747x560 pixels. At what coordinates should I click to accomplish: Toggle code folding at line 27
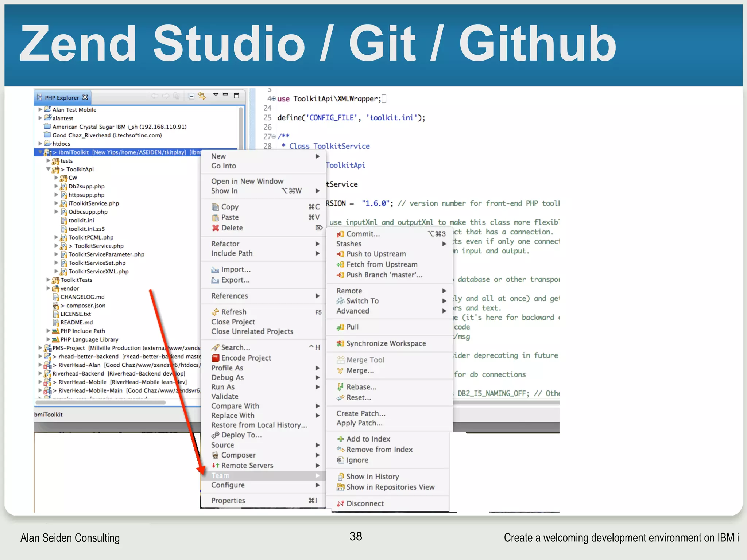pos(274,137)
